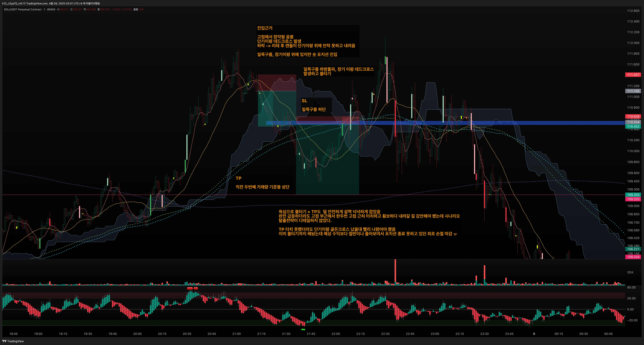644x345 pixels.
Task: Click the 108.560 price axis value
Action: coord(633,230)
